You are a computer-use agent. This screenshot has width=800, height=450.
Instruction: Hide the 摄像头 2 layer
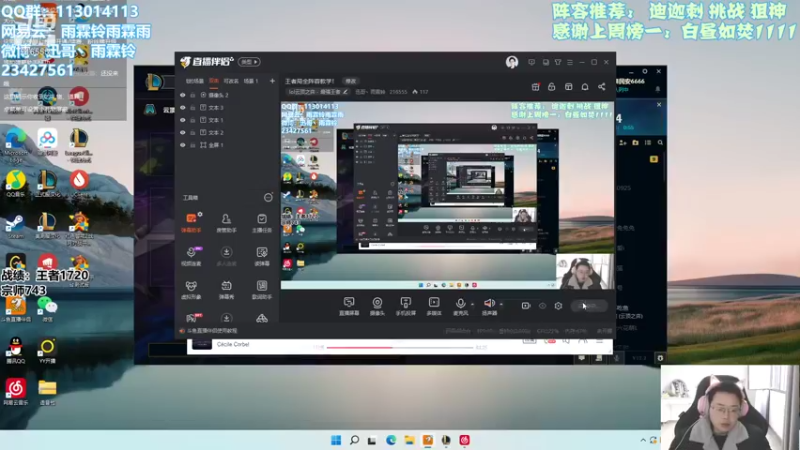(x=183, y=95)
